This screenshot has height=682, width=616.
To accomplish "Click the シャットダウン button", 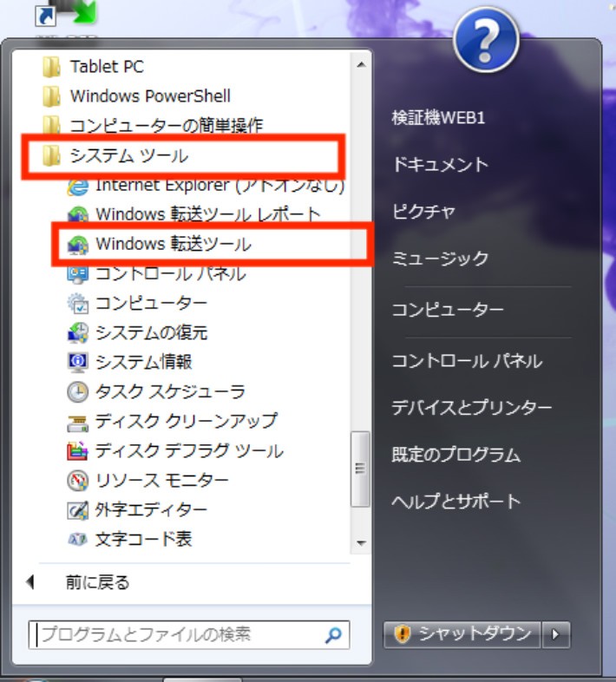I will coord(462,635).
